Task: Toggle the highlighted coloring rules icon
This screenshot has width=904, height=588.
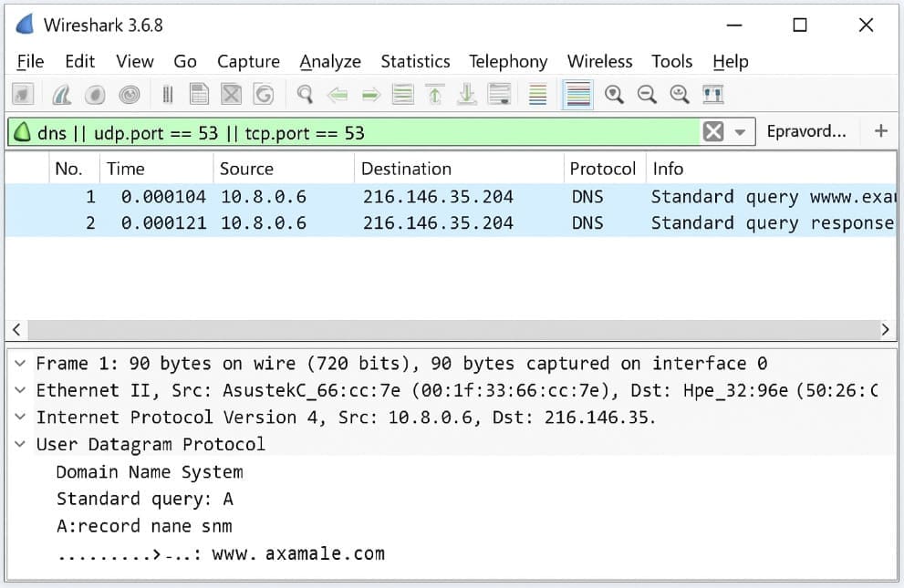Action: [578, 95]
